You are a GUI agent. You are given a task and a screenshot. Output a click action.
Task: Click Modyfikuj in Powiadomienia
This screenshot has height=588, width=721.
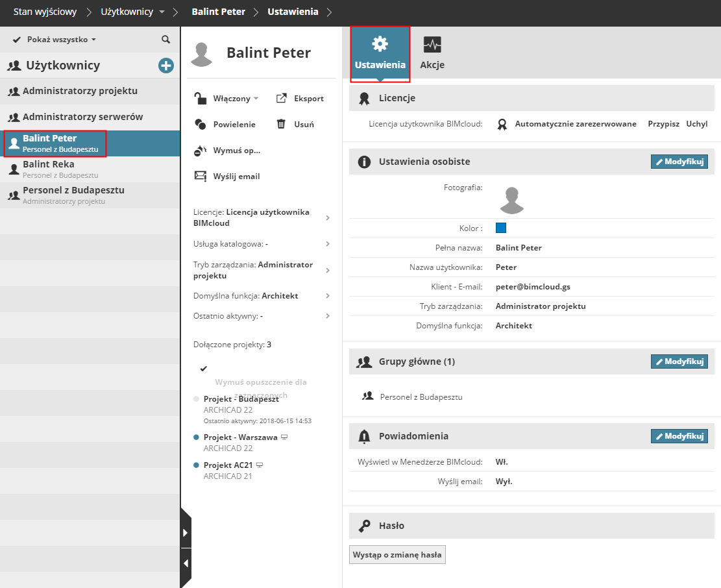tap(679, 436)
